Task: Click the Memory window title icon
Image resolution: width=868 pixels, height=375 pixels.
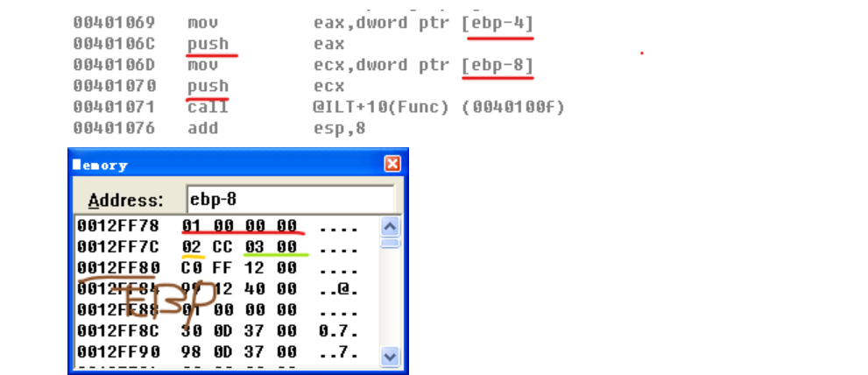Action: point(77,165)
